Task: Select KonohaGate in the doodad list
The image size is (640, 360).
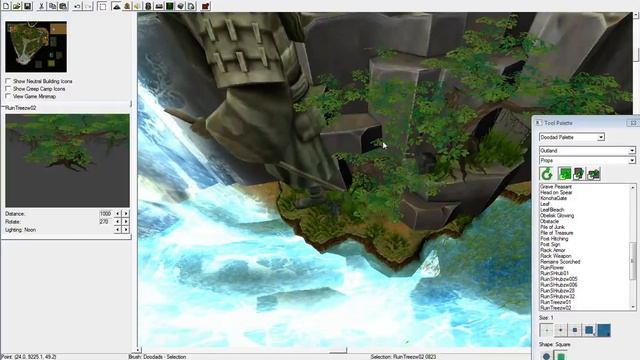Action: [553, 198]
